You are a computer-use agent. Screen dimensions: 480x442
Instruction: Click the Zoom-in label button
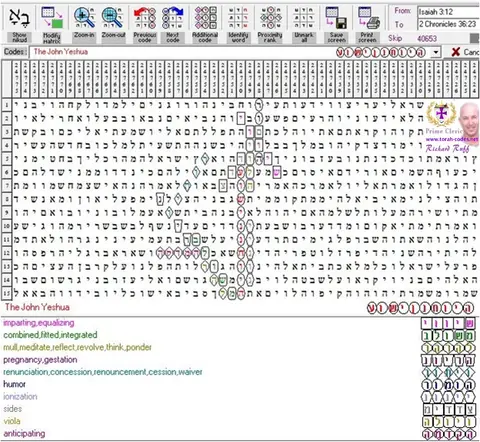(84, 37)
